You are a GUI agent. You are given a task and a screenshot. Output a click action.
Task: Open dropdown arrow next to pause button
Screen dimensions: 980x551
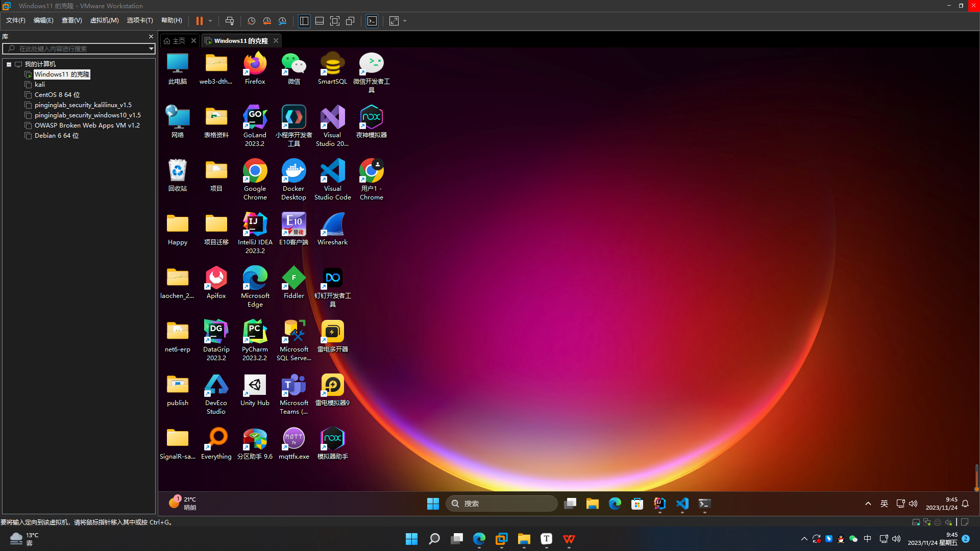tap(210, 21)
